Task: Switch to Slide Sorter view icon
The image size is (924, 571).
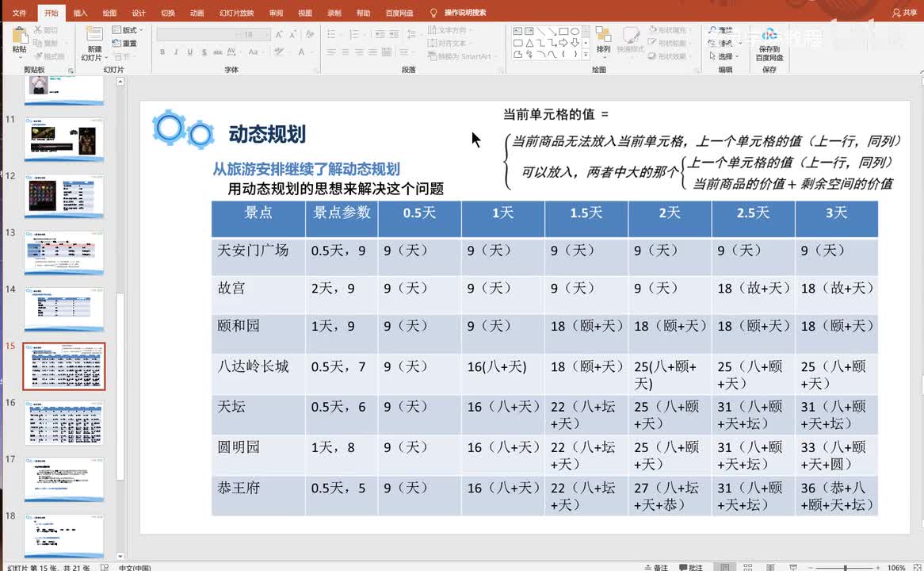Action: click(748, 567)
